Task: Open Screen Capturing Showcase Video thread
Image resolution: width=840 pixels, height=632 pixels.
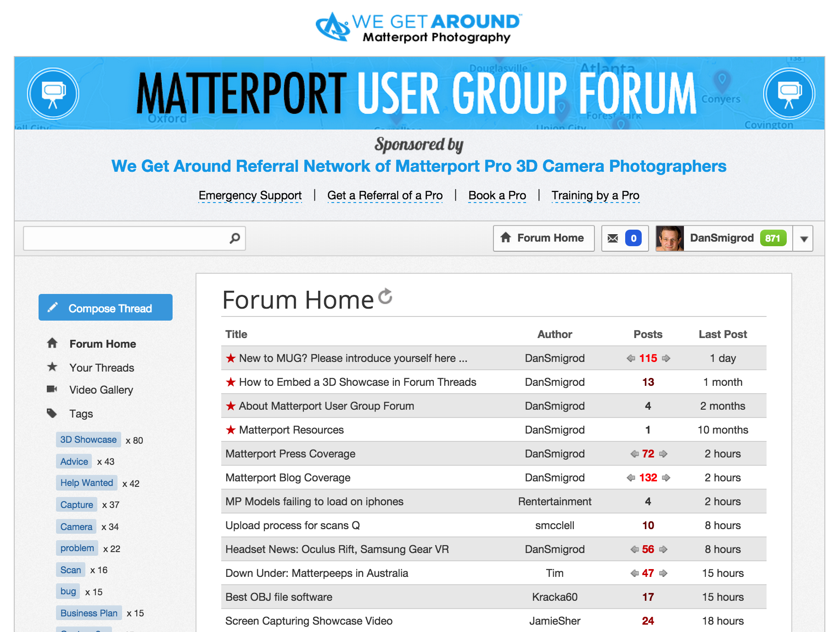Action: click(x=309, y=621)
